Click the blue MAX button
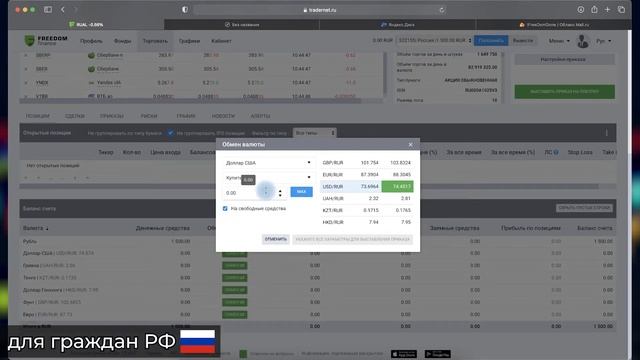 [x=302, y=192]
